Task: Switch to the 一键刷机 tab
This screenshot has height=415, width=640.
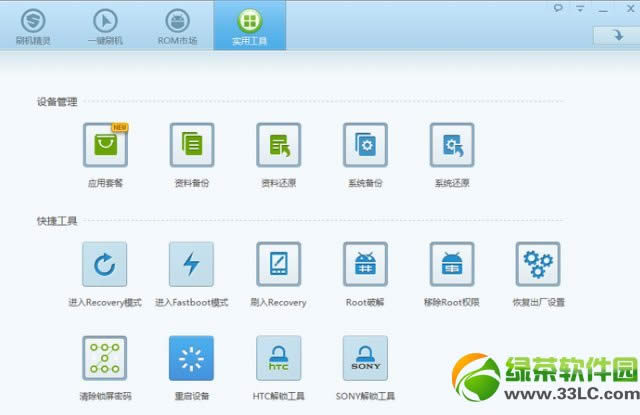Action: pos(106,26)
